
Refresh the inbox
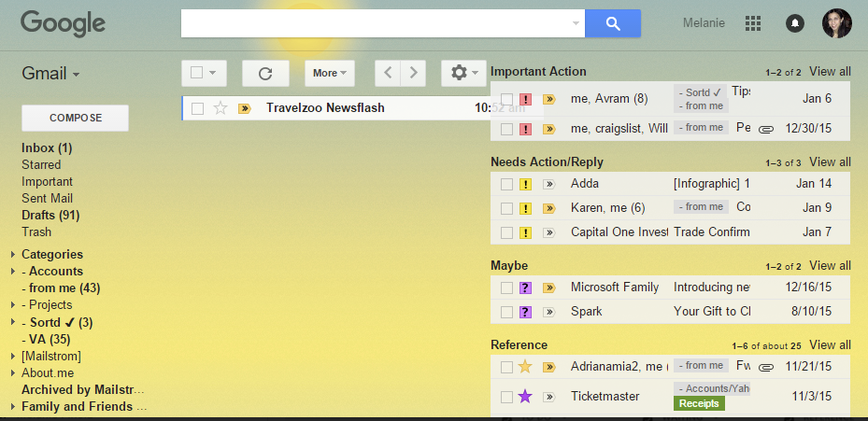265,73
